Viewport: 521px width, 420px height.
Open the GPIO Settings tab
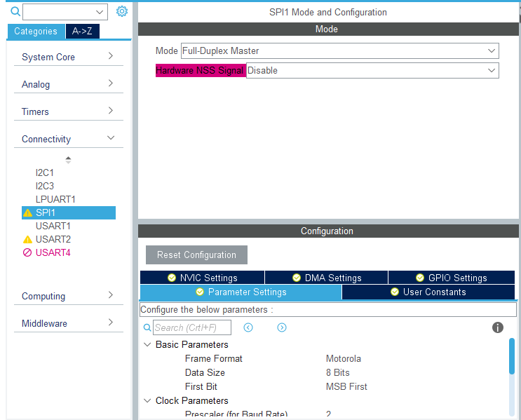[451, 278]
